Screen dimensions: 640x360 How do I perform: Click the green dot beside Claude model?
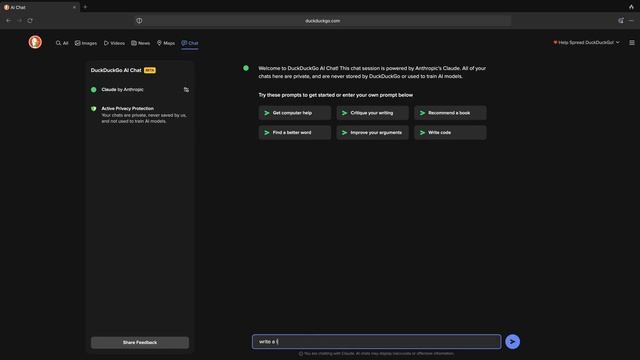pos(93,89)
